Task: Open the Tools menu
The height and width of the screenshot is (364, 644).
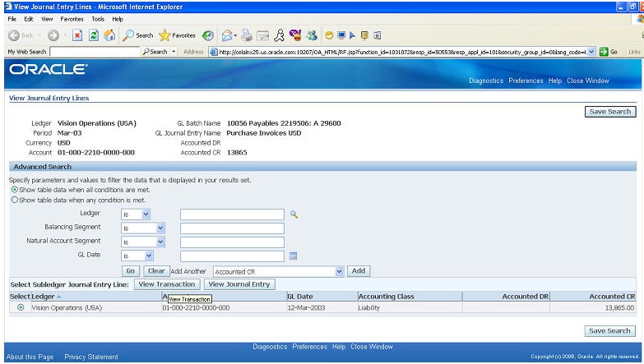Action: coord(98,19)
